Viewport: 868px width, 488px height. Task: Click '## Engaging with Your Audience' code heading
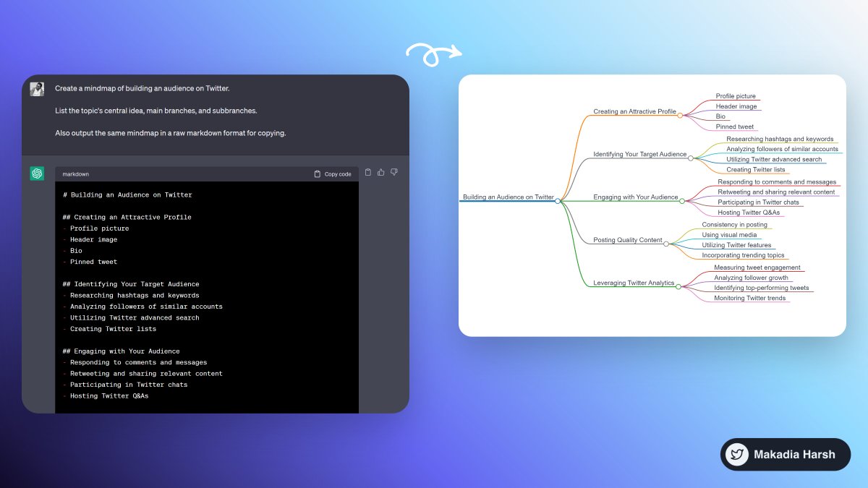[x=122, y=351]
